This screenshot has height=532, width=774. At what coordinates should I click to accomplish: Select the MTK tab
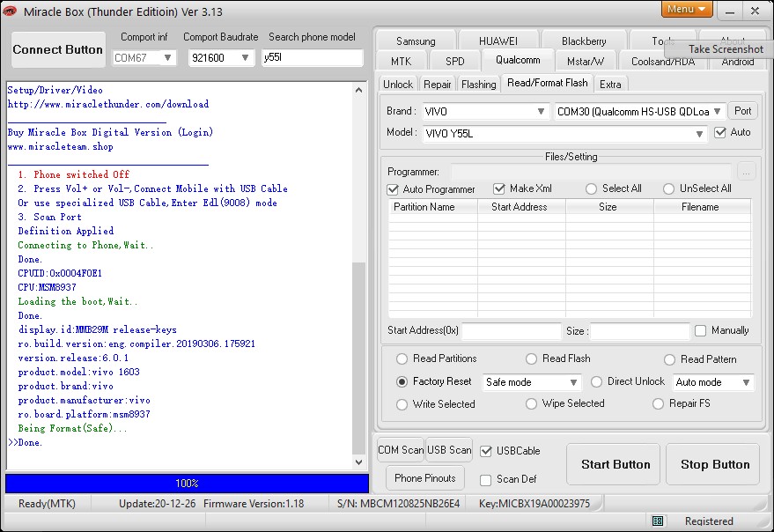pyautogui.click(x=401, y=62)
